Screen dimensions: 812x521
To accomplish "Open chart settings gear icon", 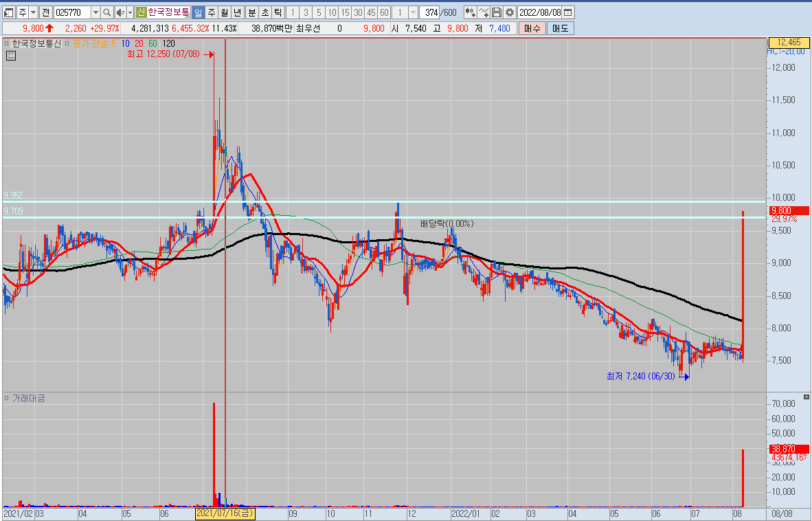I will pyautogui.click(x=510, y=12).
